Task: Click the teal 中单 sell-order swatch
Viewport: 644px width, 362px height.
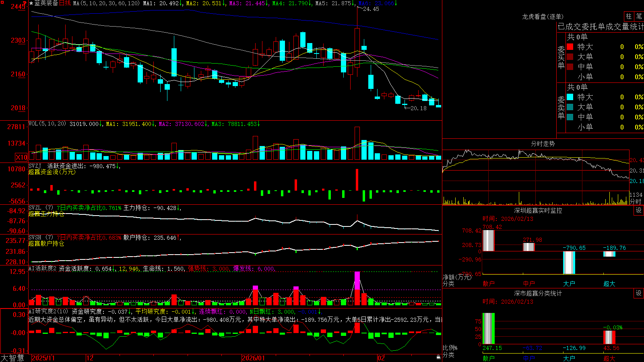Action: click(x=570, y=117)
